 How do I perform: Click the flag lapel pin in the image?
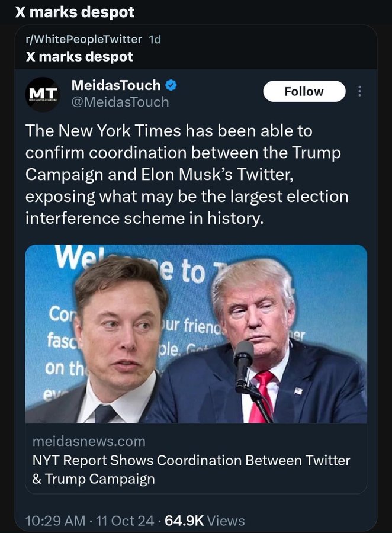[298, 391]
